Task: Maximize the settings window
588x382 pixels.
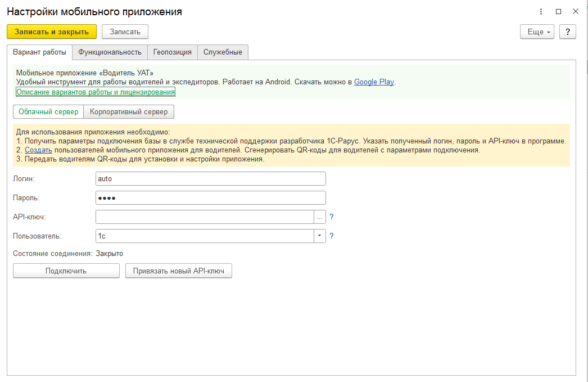Action: [x=558, y=12]
